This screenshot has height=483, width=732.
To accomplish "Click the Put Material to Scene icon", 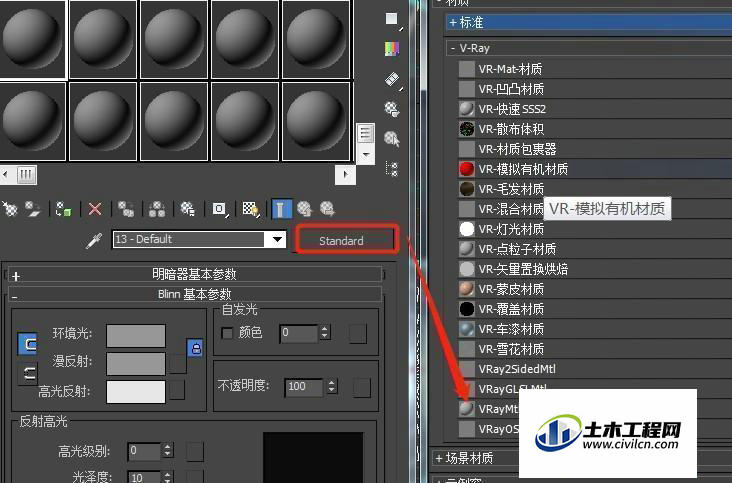I will click(x=33, y=209).
